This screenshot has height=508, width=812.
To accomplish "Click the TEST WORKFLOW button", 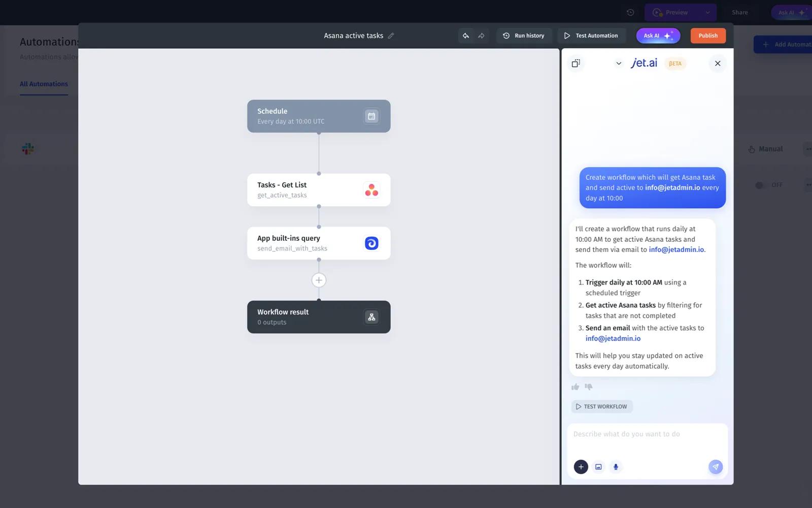I will pos(602,406).
